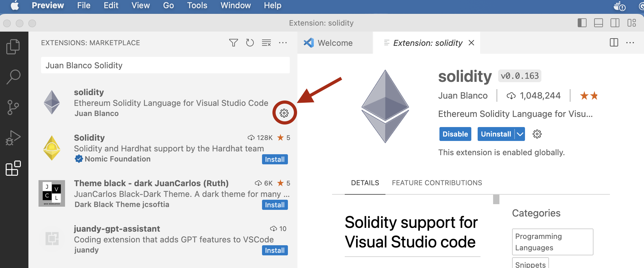
Task: Open editor More Actions ellipsis menu
Action: (x=630, y=43)
